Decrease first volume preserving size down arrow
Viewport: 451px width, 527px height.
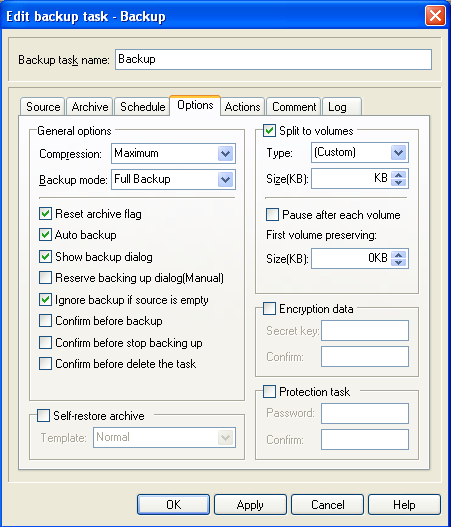pyautogui.click(x=399, y=262)
